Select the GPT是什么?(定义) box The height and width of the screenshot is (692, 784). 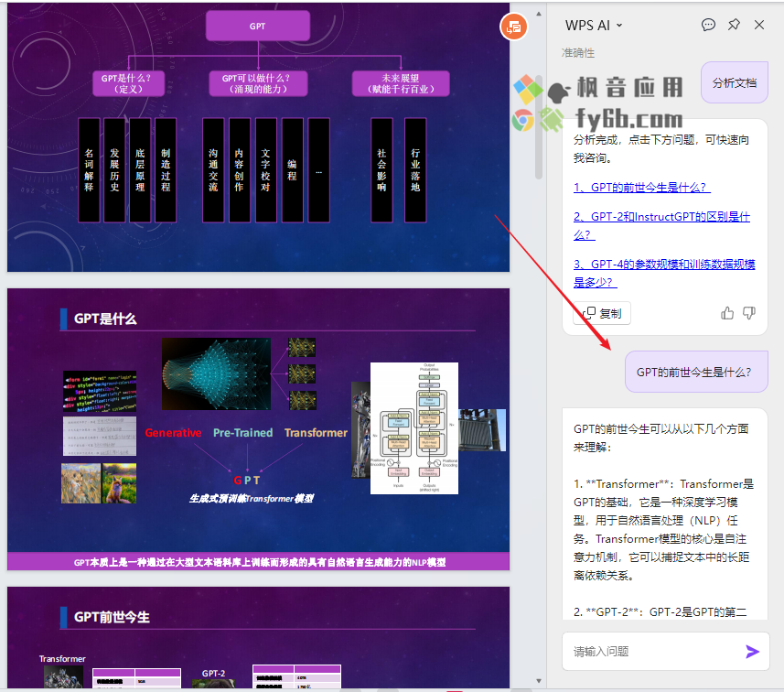[128, 83]
